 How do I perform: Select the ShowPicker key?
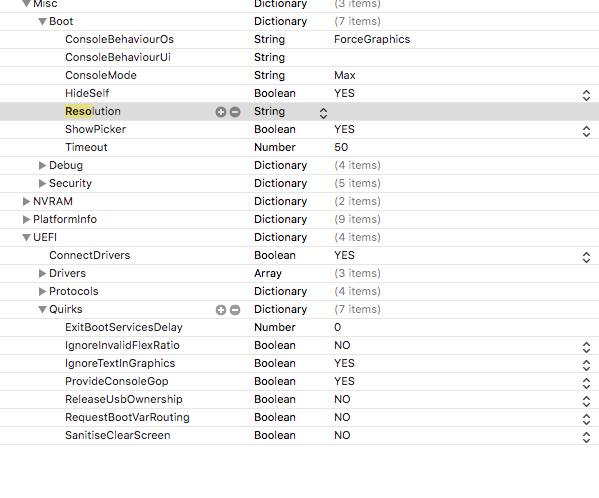(x=96, y=129)
